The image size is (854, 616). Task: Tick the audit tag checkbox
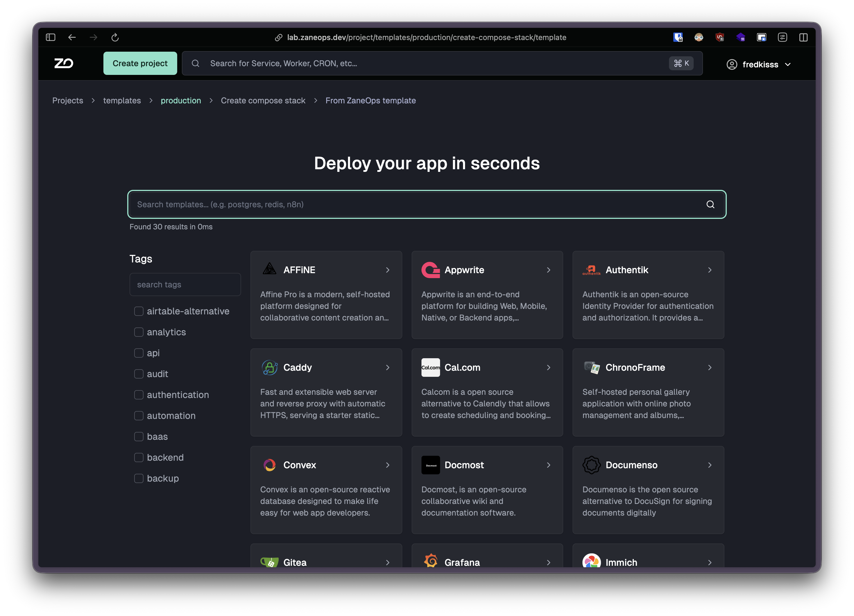(x=139, y=374)
